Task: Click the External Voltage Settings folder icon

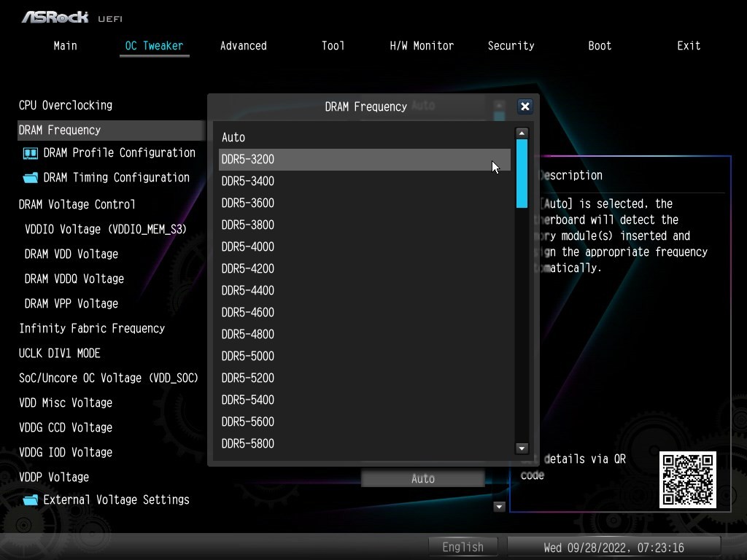Action: [30, 500]
